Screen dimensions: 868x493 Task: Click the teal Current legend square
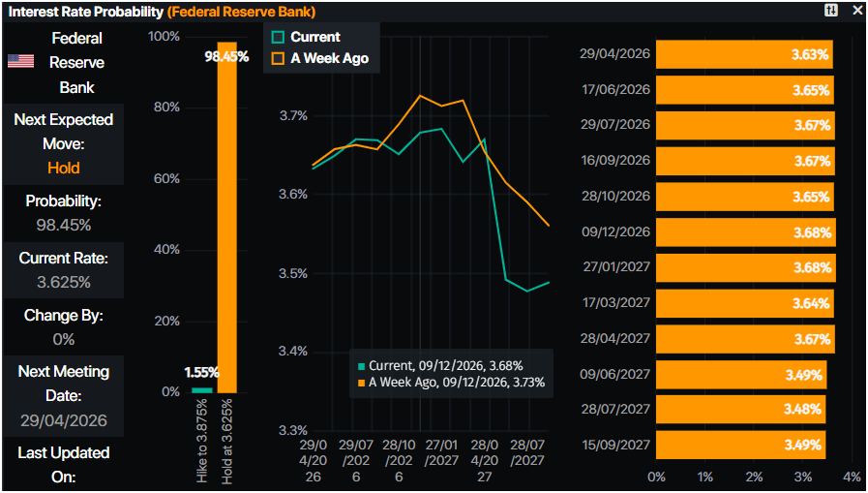[279, 37]
